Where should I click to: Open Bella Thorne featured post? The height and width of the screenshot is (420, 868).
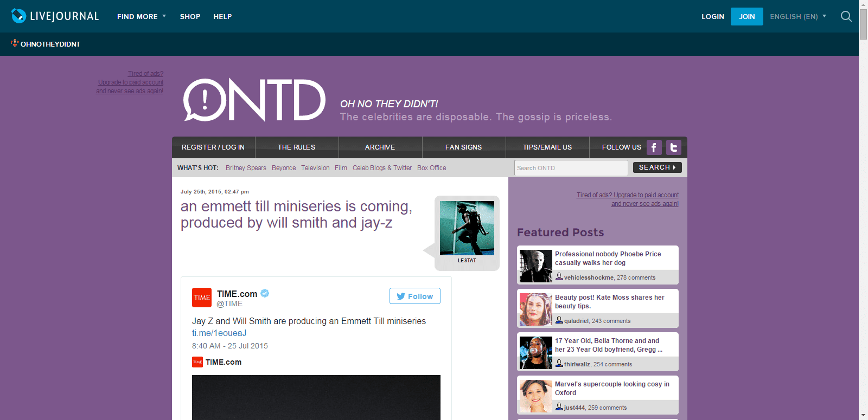(609, 345)
